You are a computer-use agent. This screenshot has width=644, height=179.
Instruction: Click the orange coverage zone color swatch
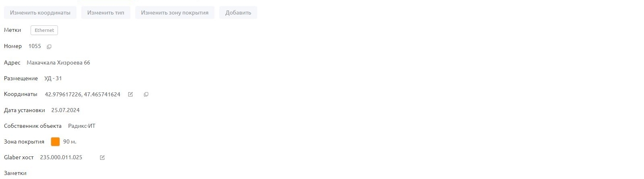coord(56,142)
